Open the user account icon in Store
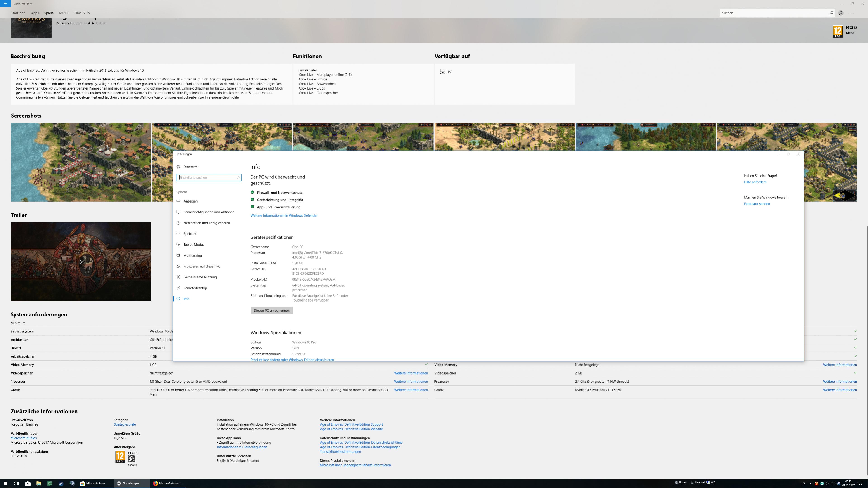The width and height of the screenshot is (868, 488). (x=841, y=13)
